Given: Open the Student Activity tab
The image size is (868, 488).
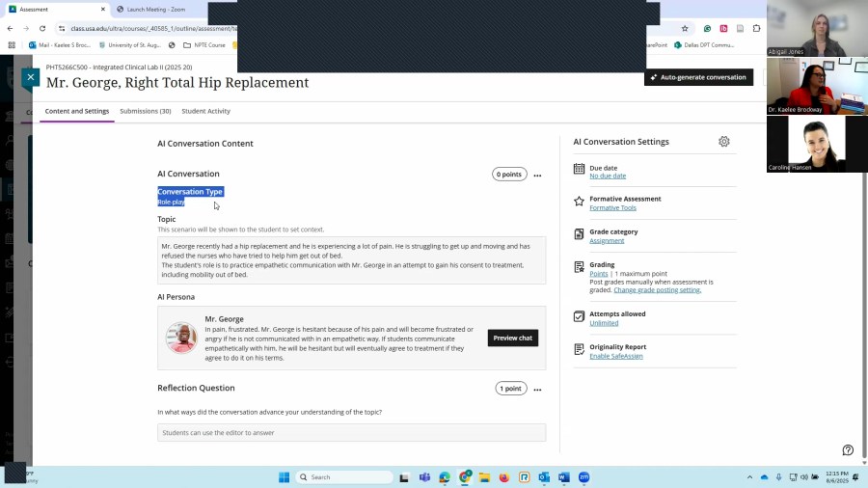Looking at the screenshot, I should [205, 111].
